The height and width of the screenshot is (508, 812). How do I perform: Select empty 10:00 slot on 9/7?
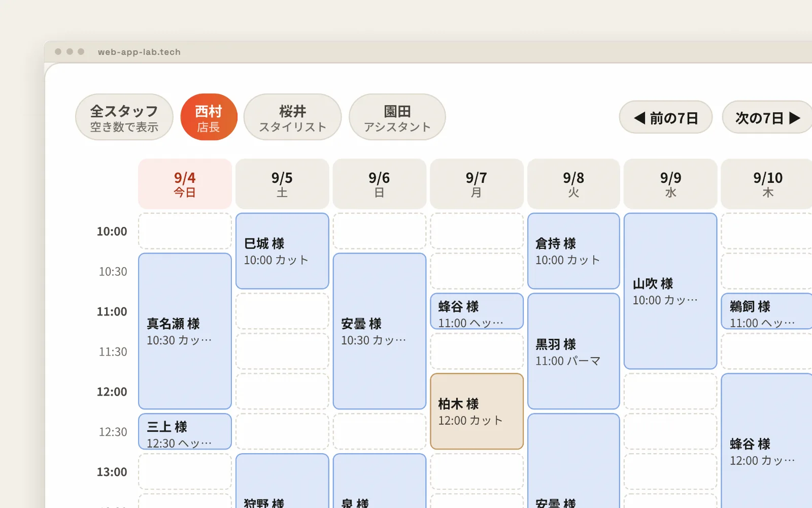477,231
